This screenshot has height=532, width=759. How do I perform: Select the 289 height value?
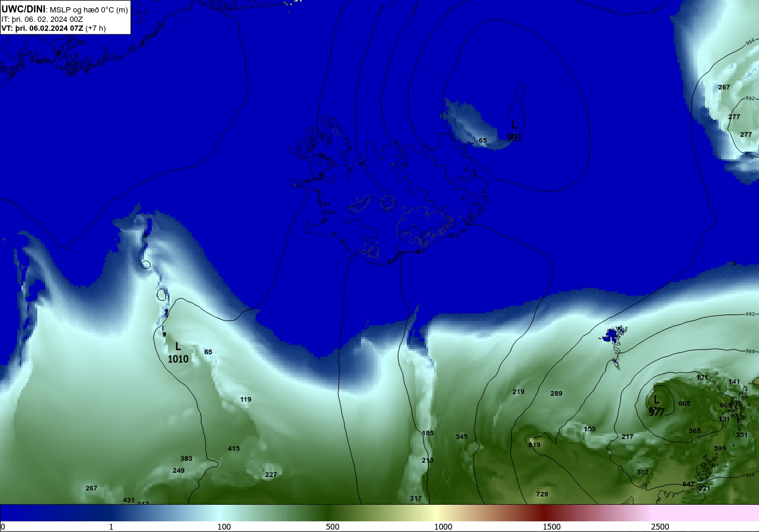click(x=556, y=393)
